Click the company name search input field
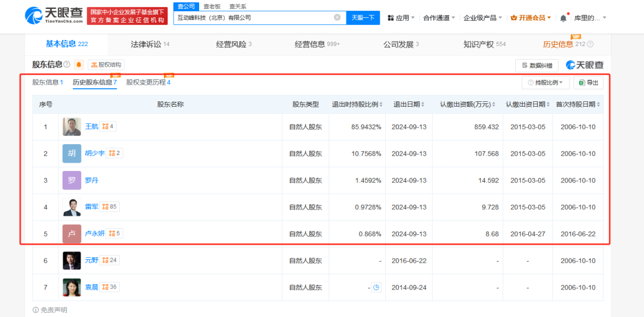Viewport: 644px width, 317px height. click(253, 18)
